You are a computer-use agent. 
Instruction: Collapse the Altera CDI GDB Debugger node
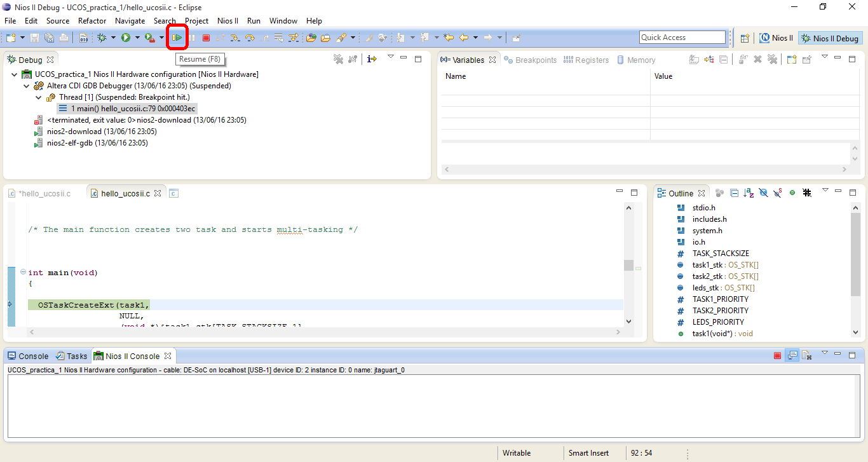point(26,86)
